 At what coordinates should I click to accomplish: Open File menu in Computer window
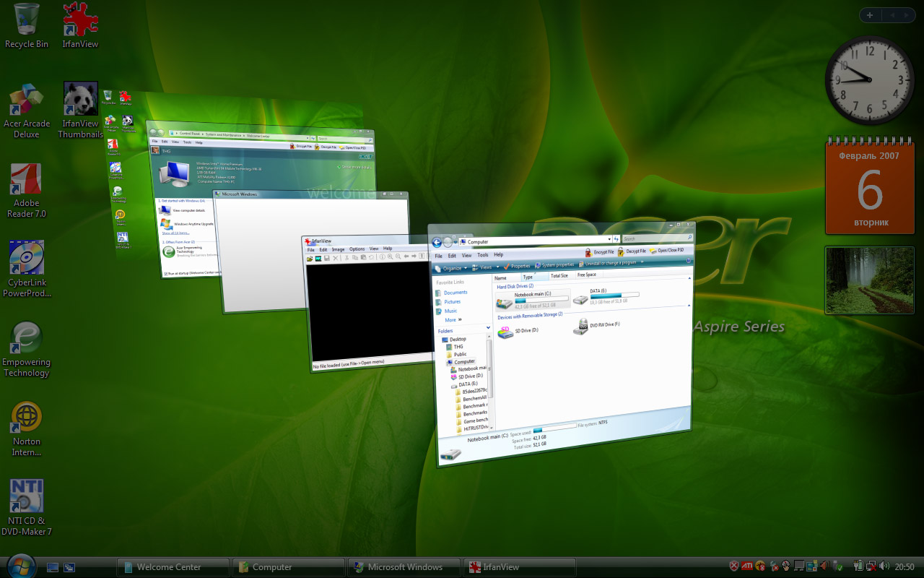coord(438,256)
